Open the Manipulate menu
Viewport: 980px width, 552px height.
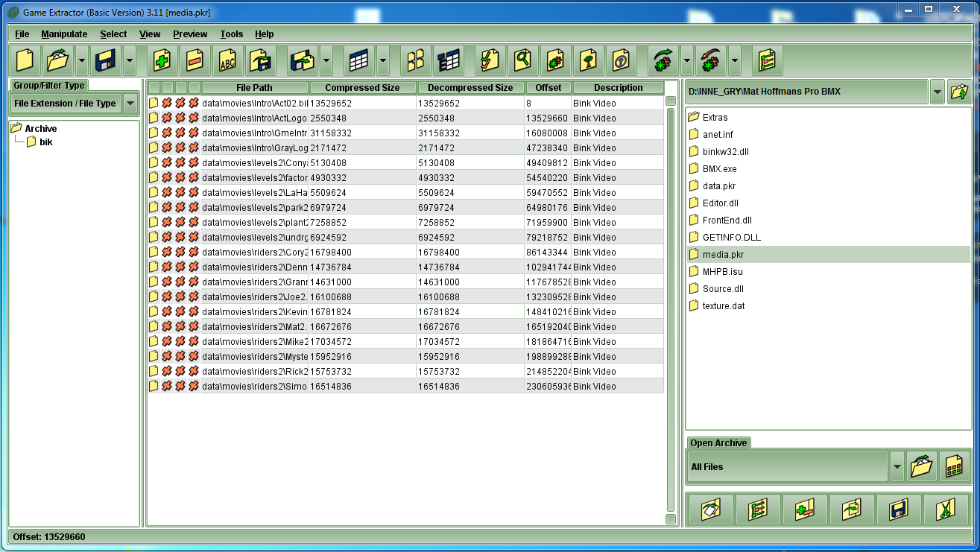pyautogui.click(x=64, y=34)
